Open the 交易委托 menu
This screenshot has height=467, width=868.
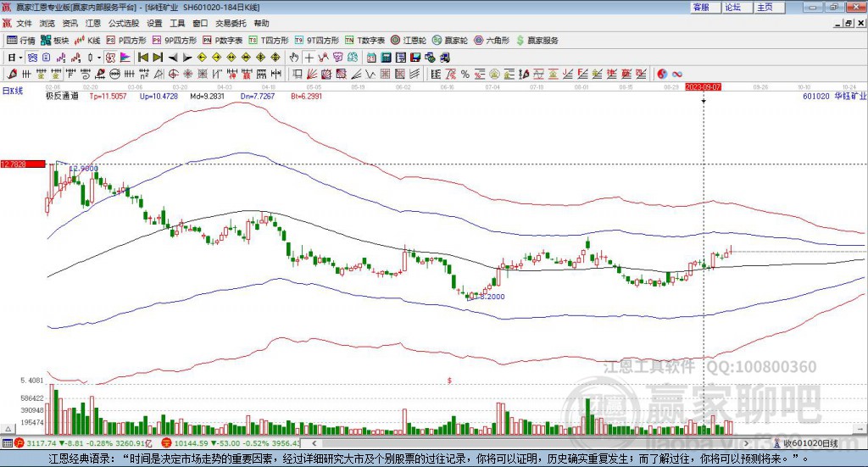pos(230,24)
